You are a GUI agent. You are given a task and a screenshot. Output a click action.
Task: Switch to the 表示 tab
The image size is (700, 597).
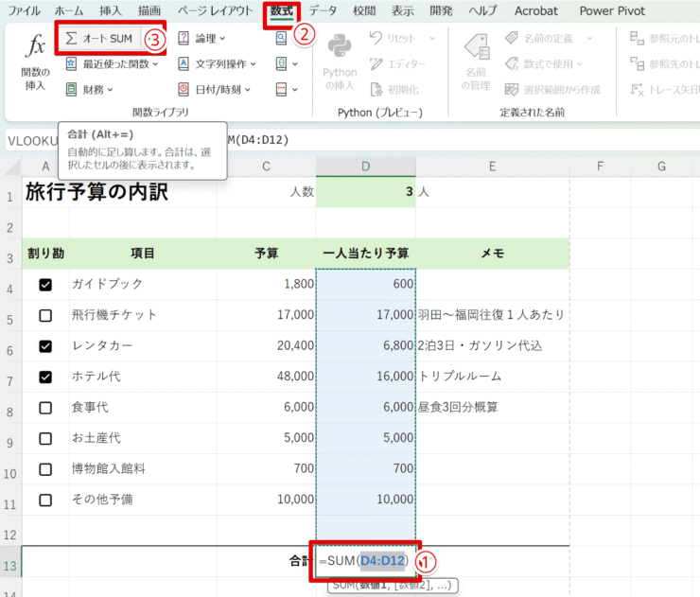coord(402,10)
